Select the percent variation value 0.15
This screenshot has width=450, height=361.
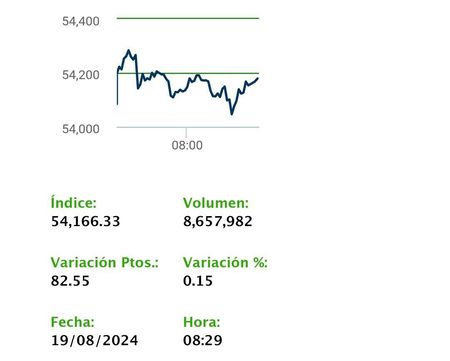pos(198,281)
